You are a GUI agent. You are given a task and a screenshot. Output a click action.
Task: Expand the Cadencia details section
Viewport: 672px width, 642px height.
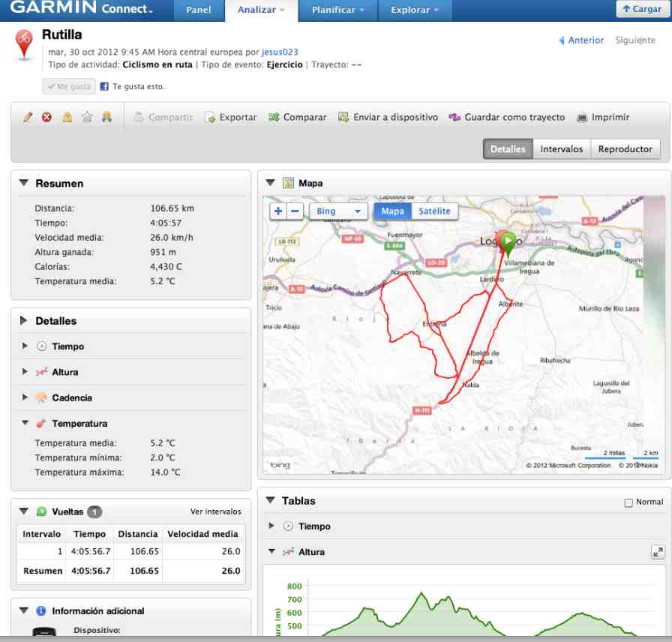coord(25,397)
